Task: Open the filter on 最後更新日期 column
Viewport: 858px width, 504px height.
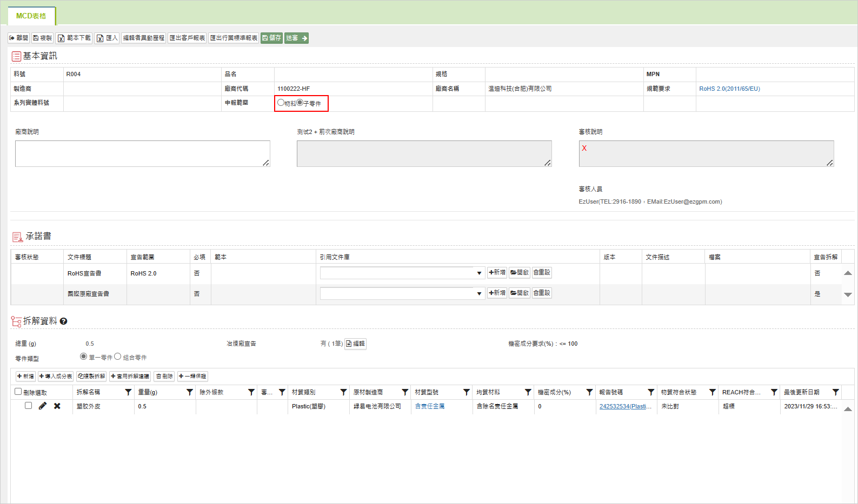Action: coord(836,392)
